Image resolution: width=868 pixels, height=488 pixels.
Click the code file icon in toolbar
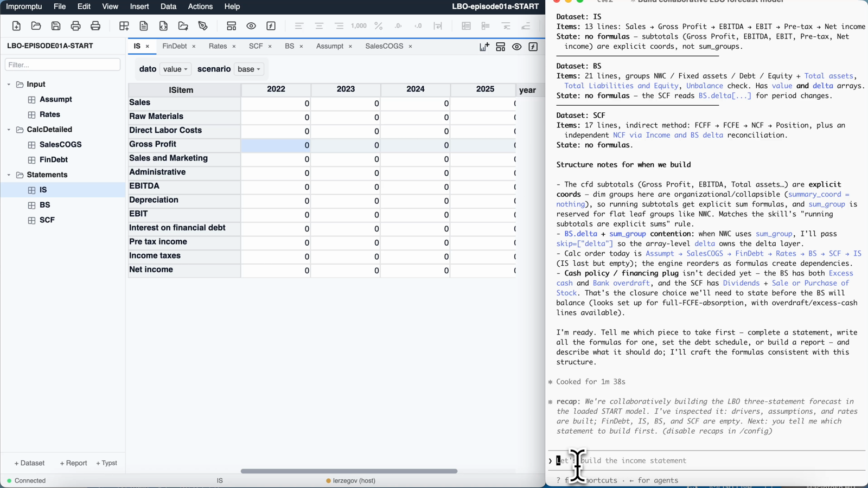pos(163,26)
